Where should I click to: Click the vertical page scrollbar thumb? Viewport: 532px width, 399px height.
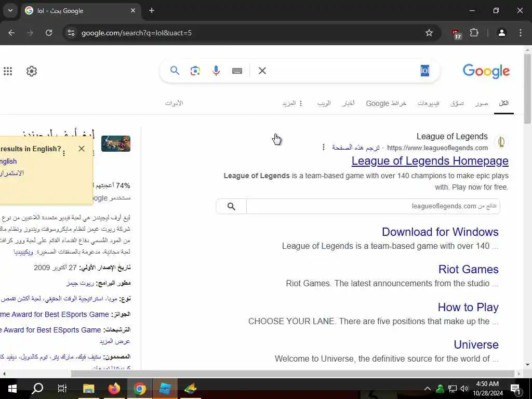(527, 89)
